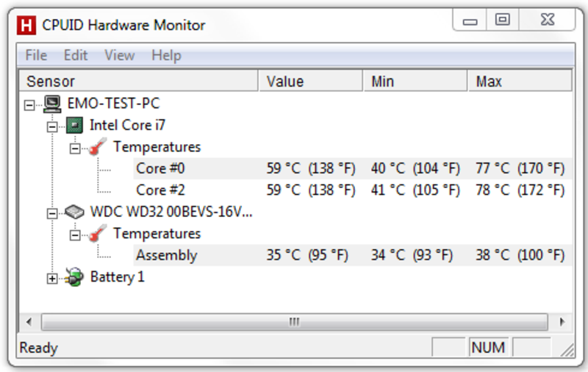
Task: Click the horizontal scrollbar thumb
Action: click(295, 322)
